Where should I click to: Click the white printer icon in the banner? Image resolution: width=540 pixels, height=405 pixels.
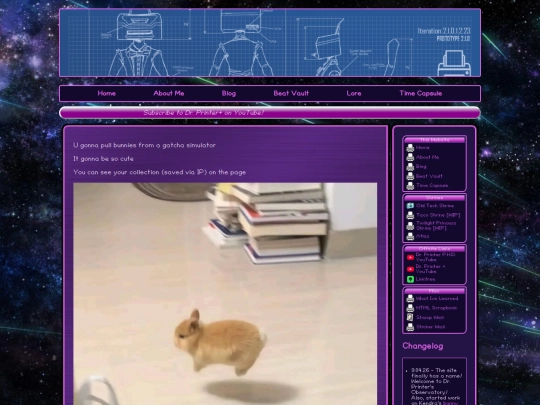[x=454, y=63]
